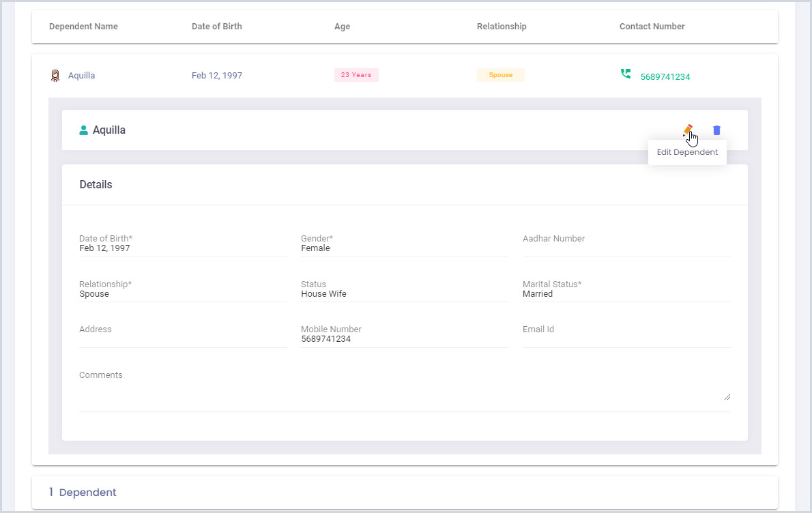Click the Aquilla card title
This screenshot has width=812, height=513.
tap(108, 130)
